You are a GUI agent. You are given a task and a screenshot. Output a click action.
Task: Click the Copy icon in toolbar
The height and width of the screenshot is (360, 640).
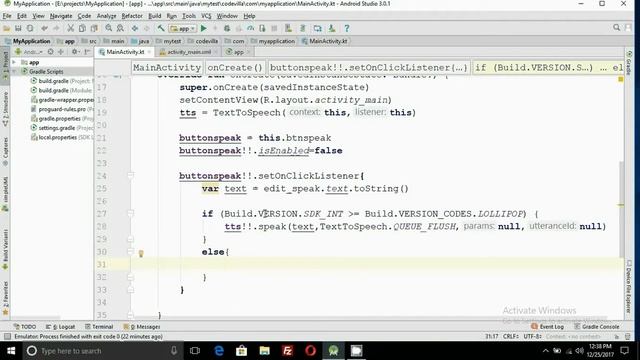point(82,29)
